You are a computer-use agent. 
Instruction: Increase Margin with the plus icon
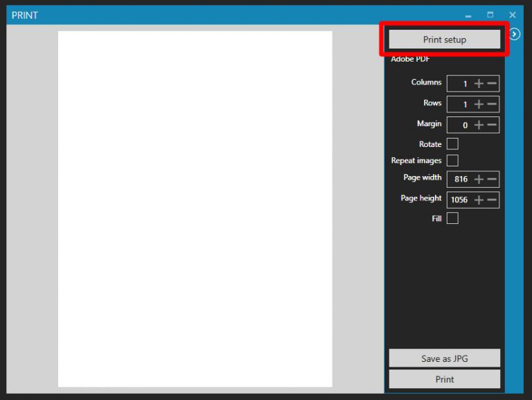(x=479, y=125)
